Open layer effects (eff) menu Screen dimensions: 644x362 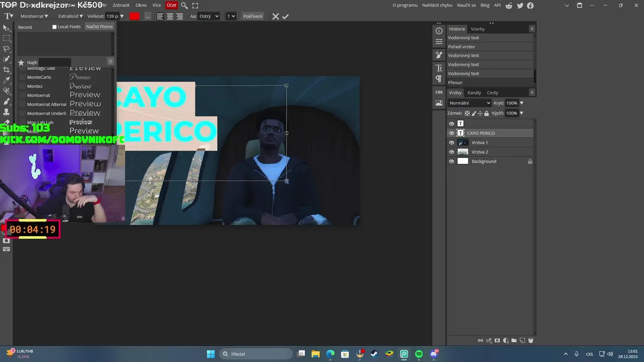pyautogui.click(x=489, y=340)
